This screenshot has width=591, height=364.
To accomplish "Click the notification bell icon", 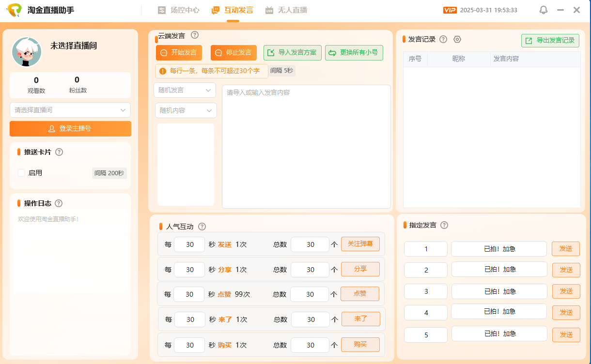I will click(544, 10).
